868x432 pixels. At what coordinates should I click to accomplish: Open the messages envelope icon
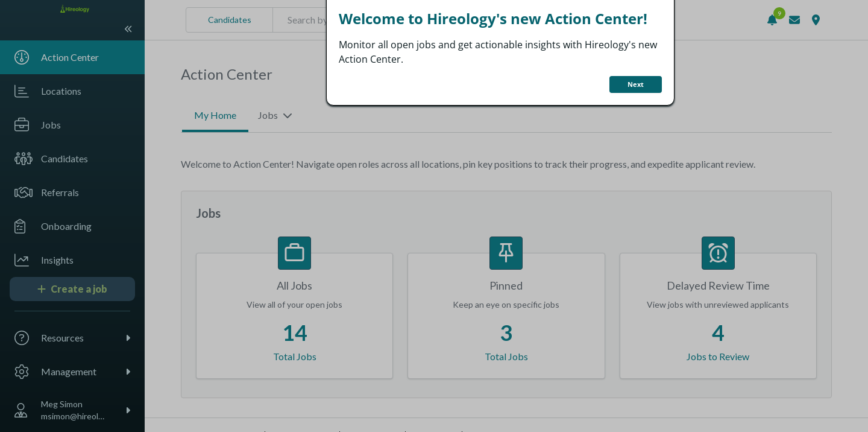(794, 20)
